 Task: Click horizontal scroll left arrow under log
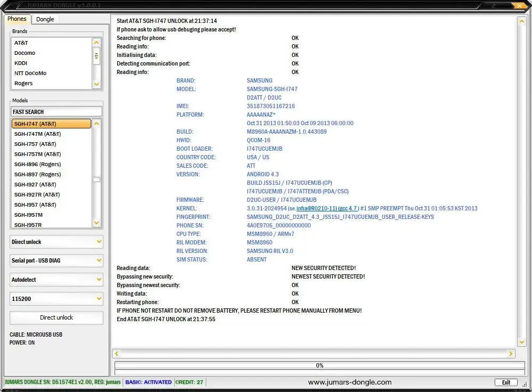click(x=117, y=354)
